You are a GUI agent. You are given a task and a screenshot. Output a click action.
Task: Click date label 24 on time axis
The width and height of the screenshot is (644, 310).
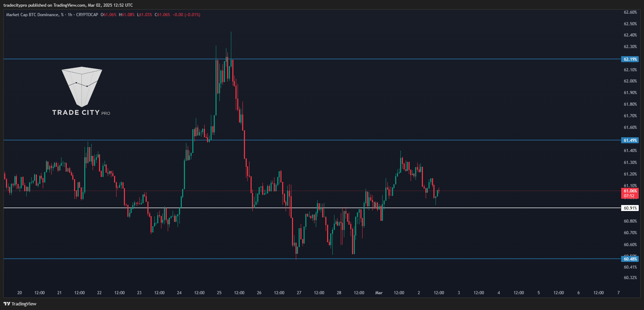tap(179, 293)
